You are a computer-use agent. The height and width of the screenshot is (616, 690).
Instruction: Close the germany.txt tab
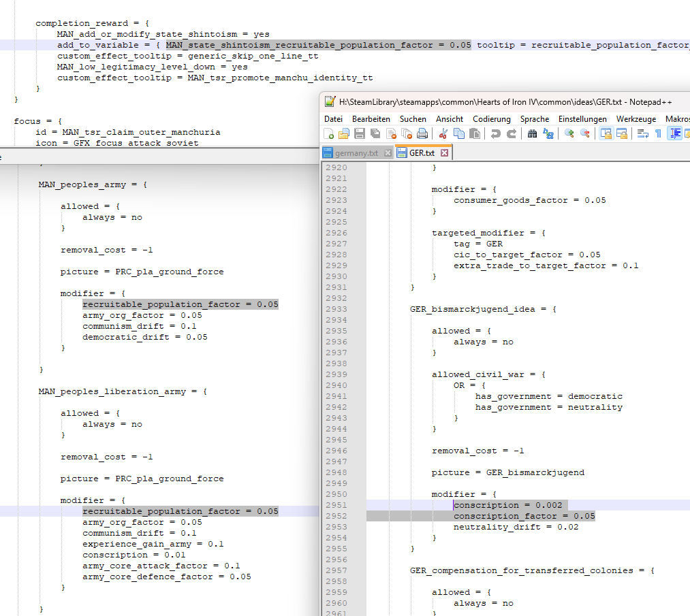click(388, 153)
